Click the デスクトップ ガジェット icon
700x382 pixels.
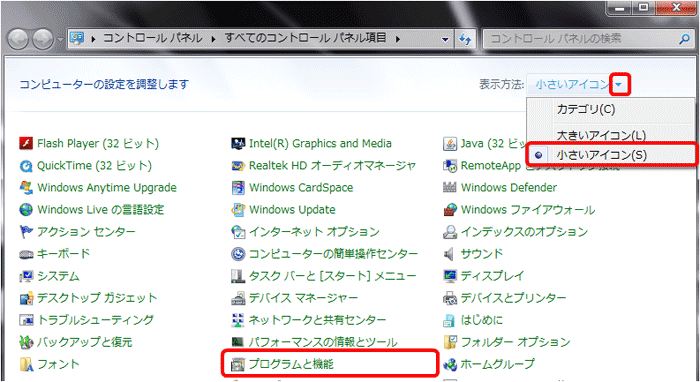coord(26,298)
